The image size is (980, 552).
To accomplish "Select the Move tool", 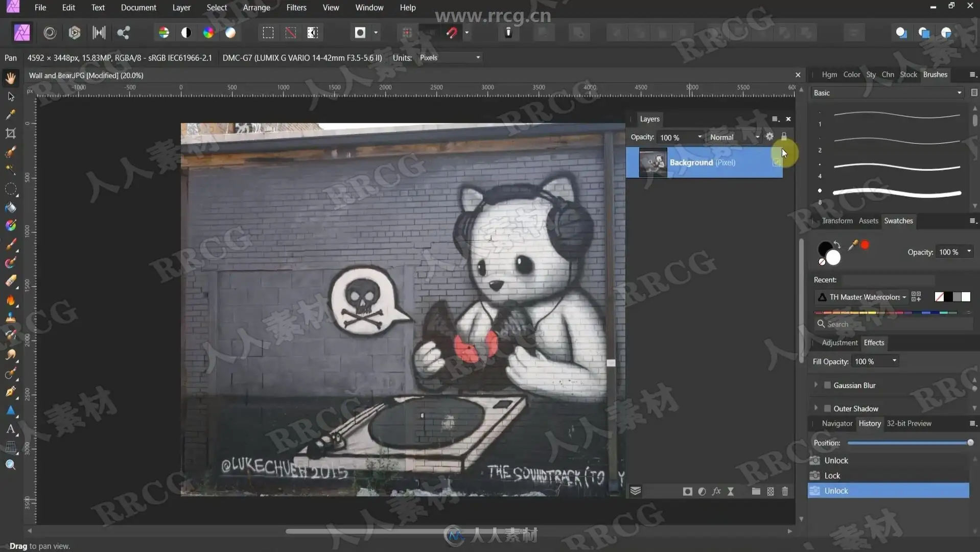I will [x=11, y=97].
